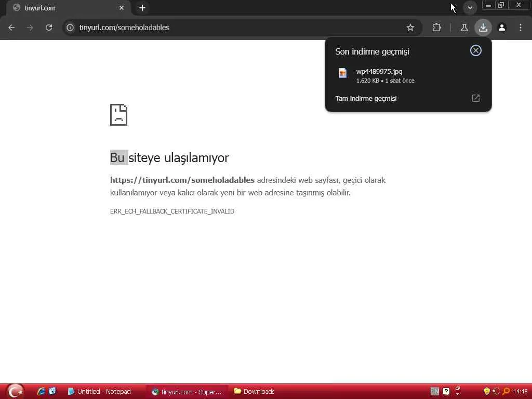
Task: Click the 'Son indirme geçmişi' popup title
Action: click(x=372, y=51)
